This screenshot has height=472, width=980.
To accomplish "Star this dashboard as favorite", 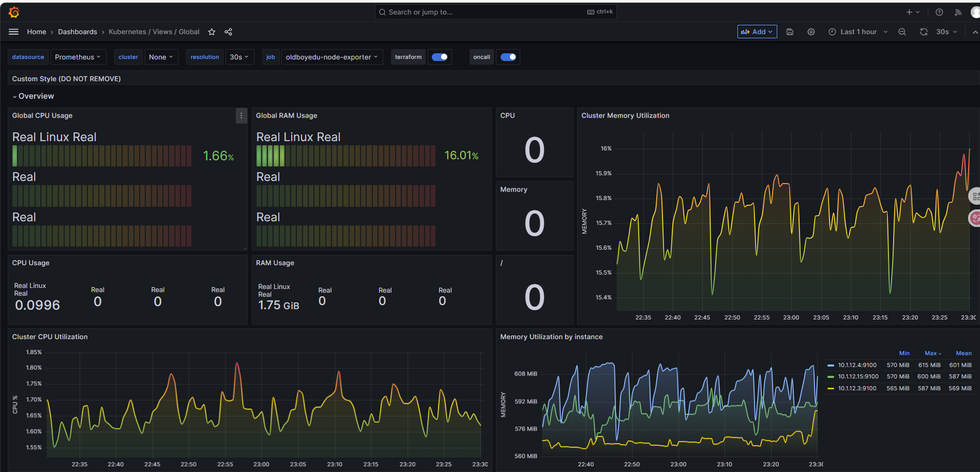I will click(x=212, y=32).
